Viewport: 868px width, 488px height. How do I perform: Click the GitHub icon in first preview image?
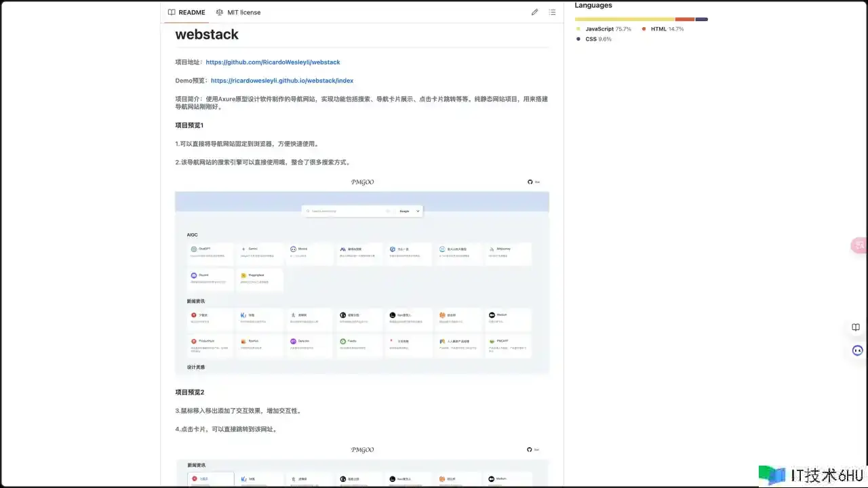(x=530, y=182)
